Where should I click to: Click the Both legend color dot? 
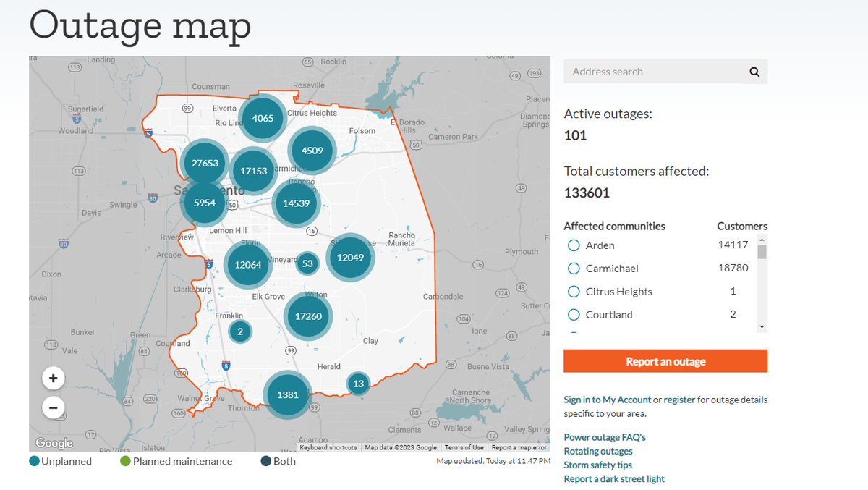coord(265,461)
